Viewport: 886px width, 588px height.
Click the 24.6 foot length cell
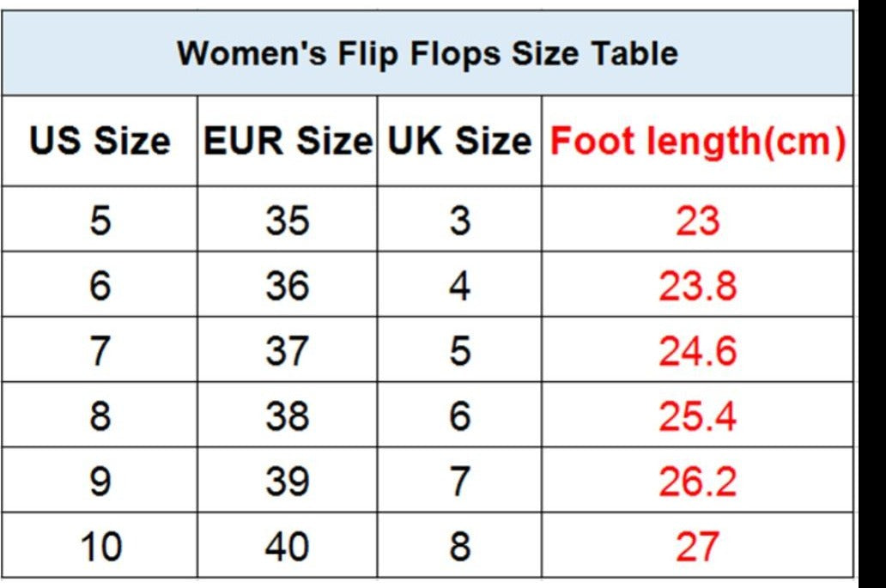click(x=697, y=351)
